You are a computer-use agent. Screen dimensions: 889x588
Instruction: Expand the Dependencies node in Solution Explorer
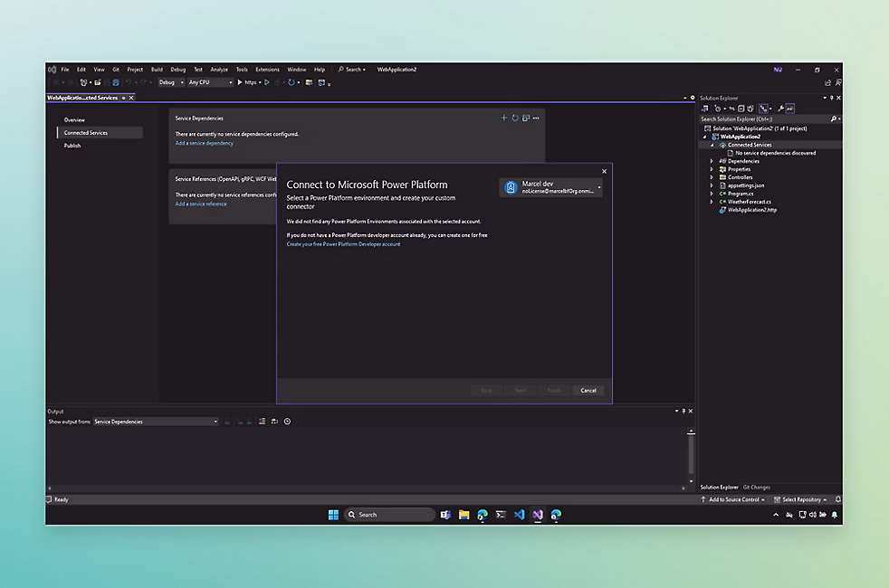tap(712, 161)
